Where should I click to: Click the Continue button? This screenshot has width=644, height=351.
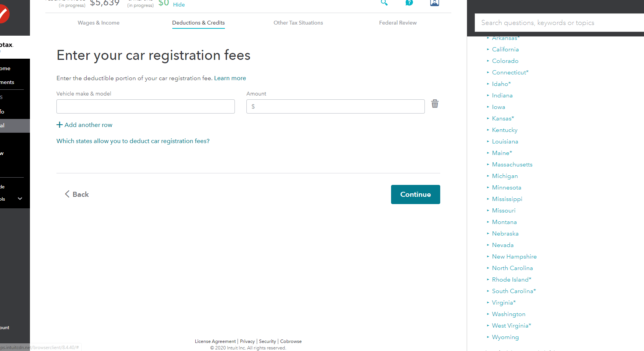[x=415, y=194]
